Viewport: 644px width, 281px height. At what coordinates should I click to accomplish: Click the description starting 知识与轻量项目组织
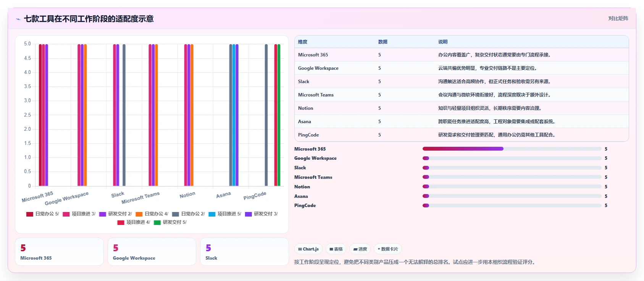coord(490,108)
